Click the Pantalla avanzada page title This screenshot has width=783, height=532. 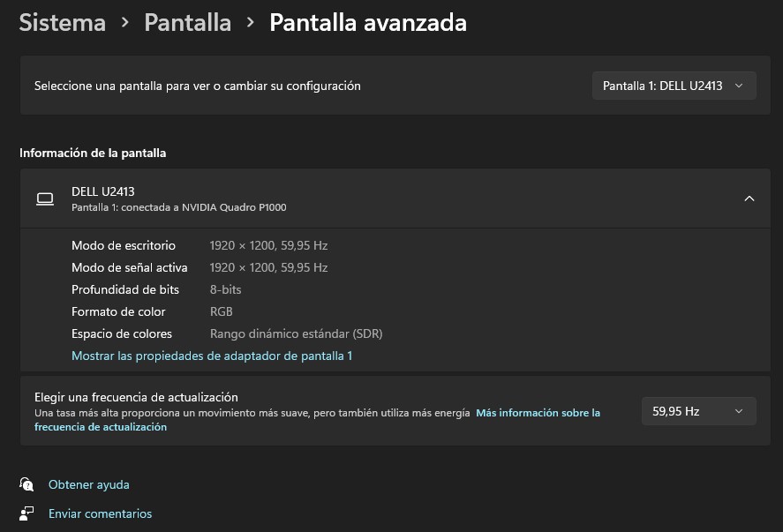368,23
